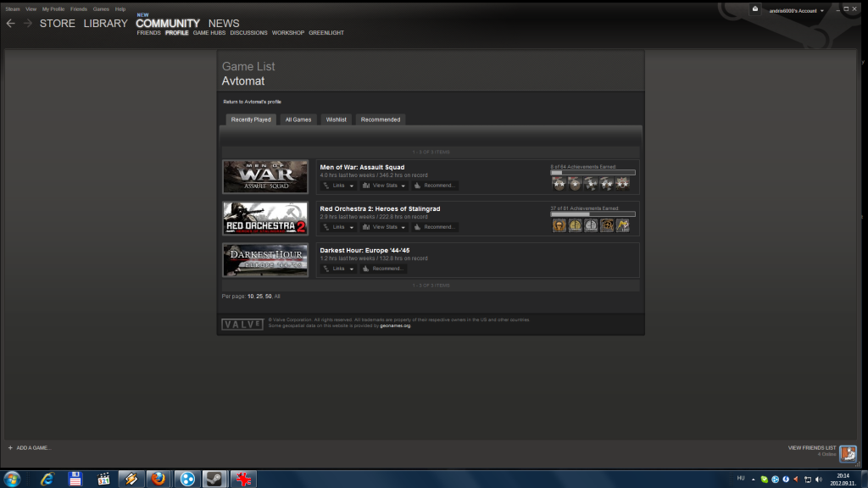Viewport: 868px width, 488px height.
Task: Click the forward navigation arrow
Action: (28, 24)
